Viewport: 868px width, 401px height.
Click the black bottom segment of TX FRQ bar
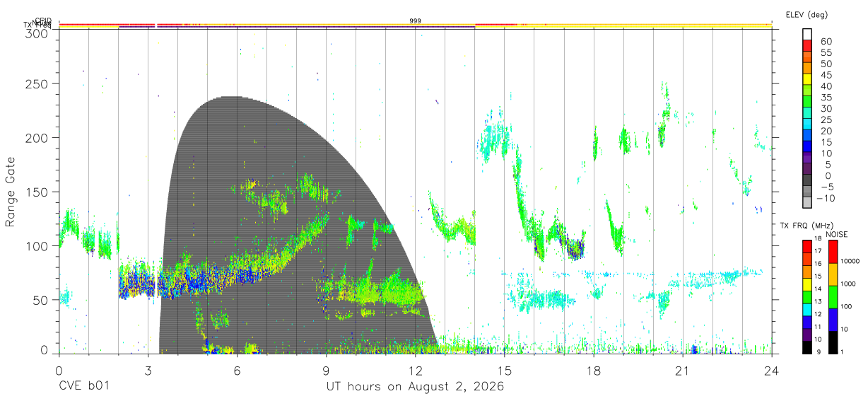pos(807,346)
